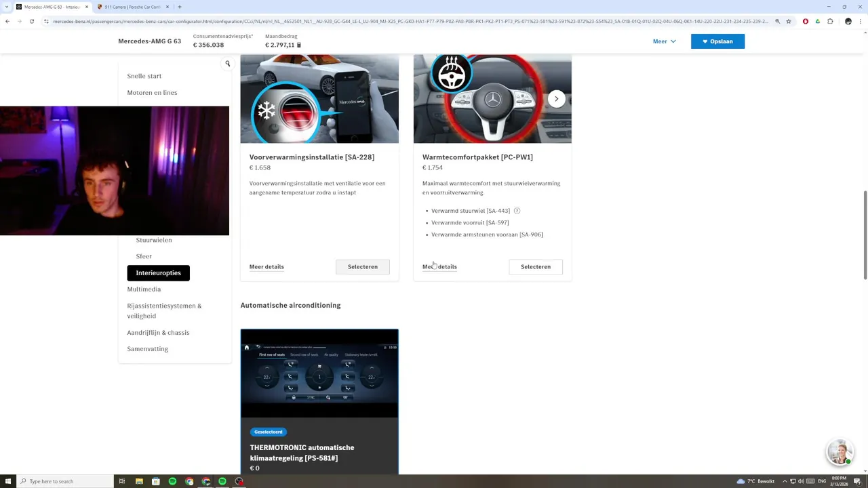
Task: Open the volume speaker tray icon
Action: (x=801, y=481)
